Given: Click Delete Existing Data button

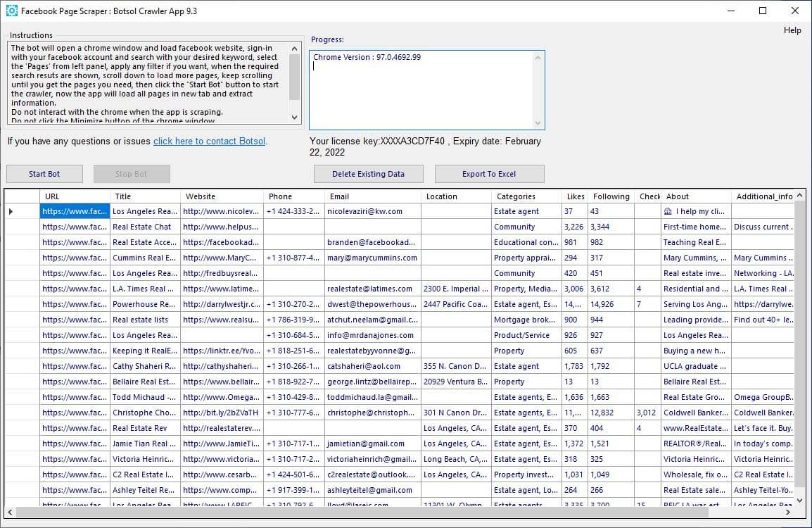Looking at the screenshot, I should point(368,174).
